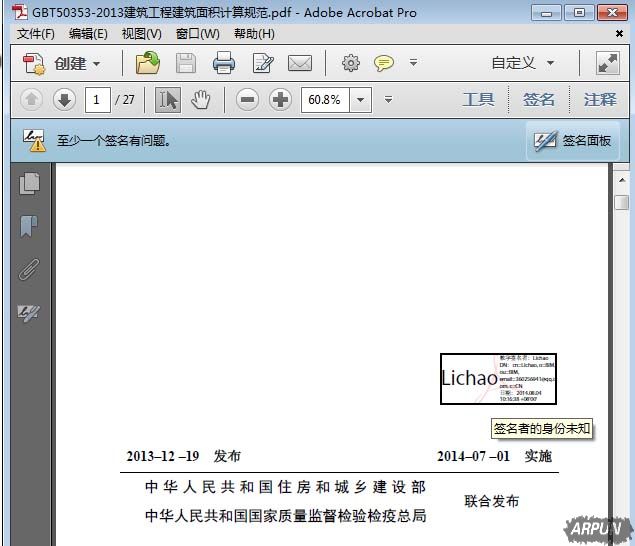Go to previous page with up arrow
635x546 pixels.
click(x=31, y=100)
